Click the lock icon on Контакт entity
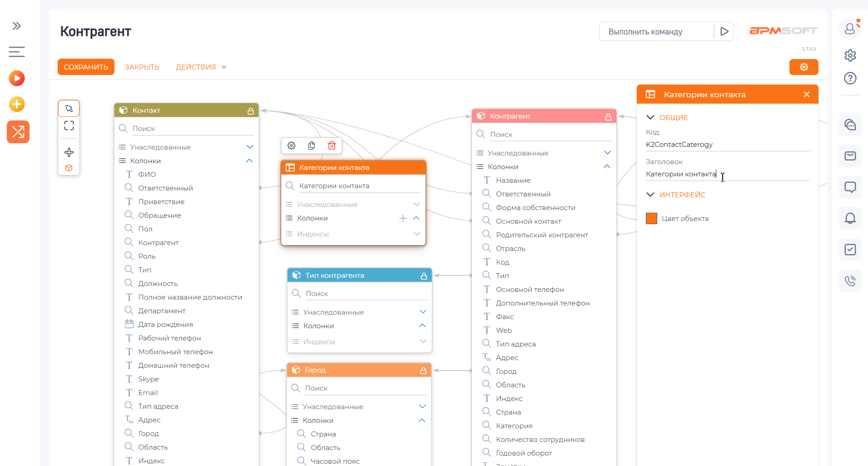Viewport: 868px width, 466px height. point(250,111)
